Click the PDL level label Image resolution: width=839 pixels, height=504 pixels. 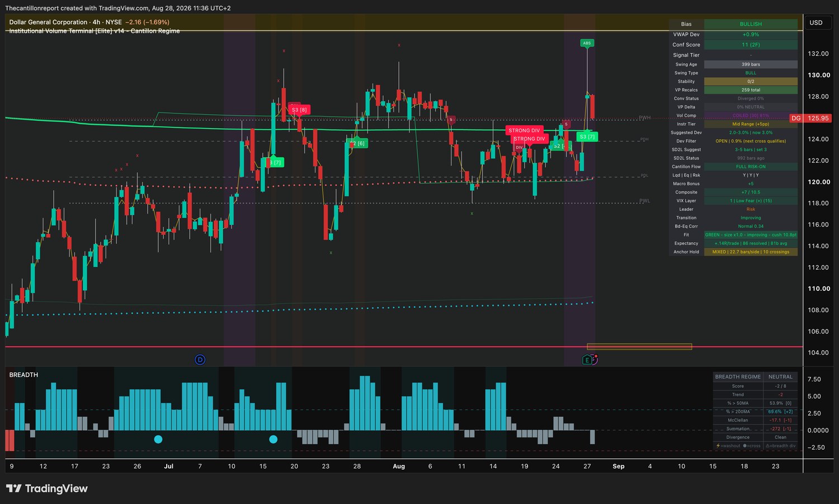644,176
